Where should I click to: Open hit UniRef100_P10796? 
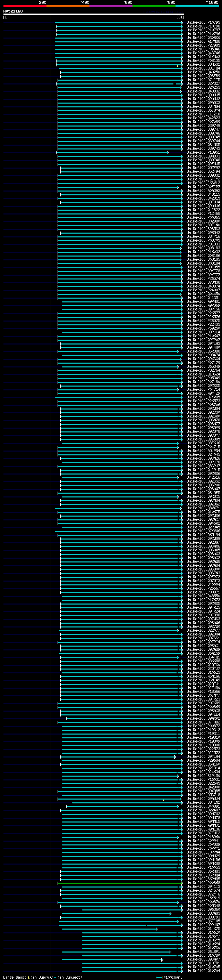(x=203, y=34)
